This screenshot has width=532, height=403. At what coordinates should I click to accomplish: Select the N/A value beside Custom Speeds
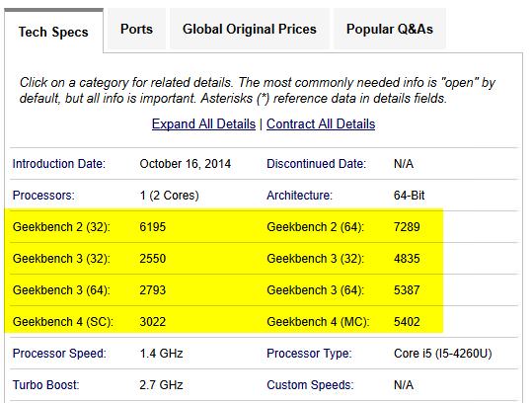[404, 384]
